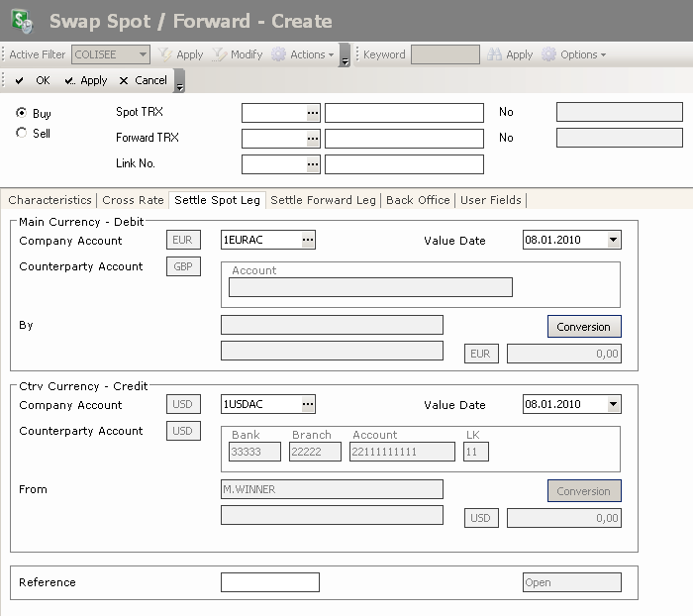The height and width of the screenshot is (616, 693).
Task: Expand the Active Filter COLISEE dropdown
Action: 143,54
